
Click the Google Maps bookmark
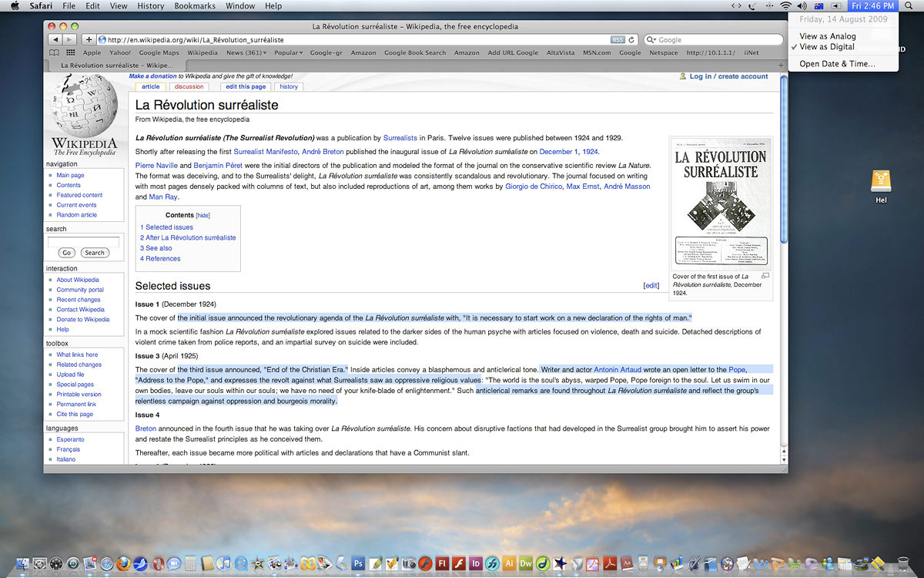point(159,53)
